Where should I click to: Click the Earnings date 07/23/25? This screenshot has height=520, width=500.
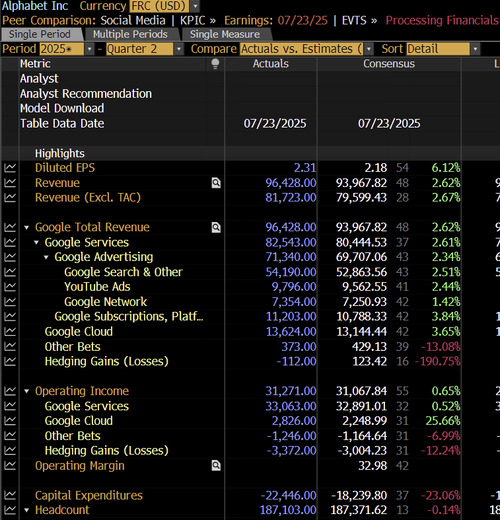click(x=303, y=20)
